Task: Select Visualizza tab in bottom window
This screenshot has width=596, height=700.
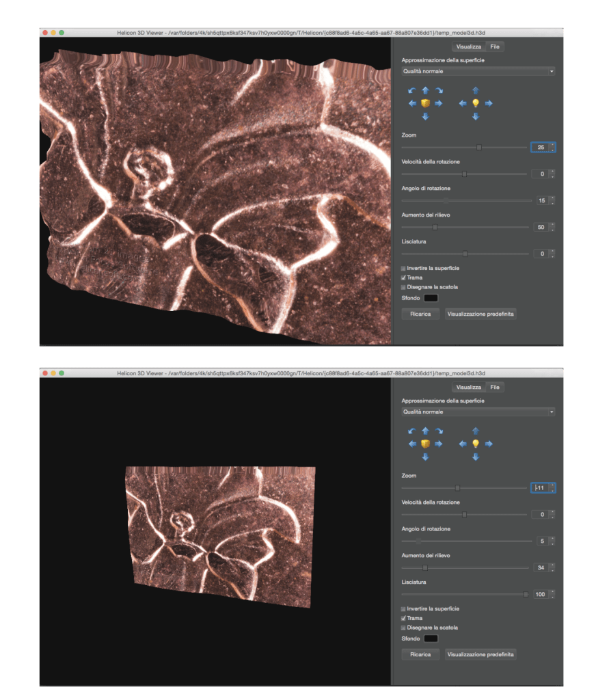Action: pyautogui.click(x=469, y=388)
